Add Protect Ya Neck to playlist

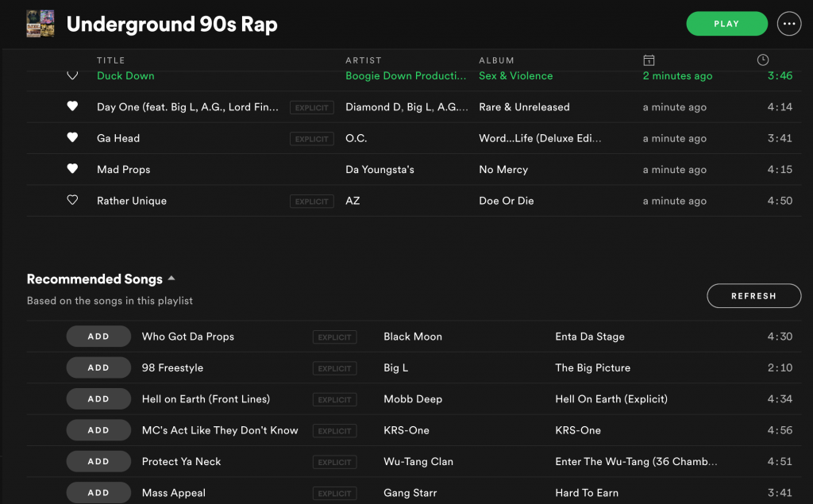click(x=98, y=461)
